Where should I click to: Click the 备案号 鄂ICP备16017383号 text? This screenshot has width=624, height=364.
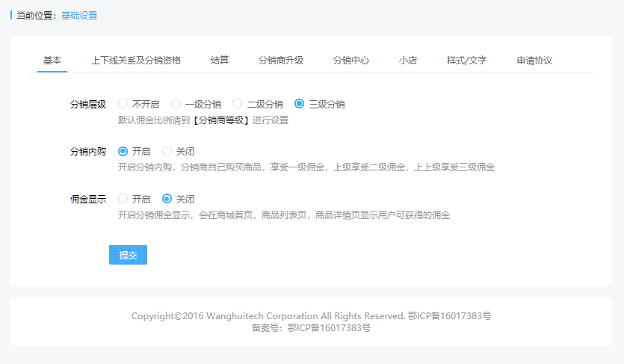tap(311, 328)
